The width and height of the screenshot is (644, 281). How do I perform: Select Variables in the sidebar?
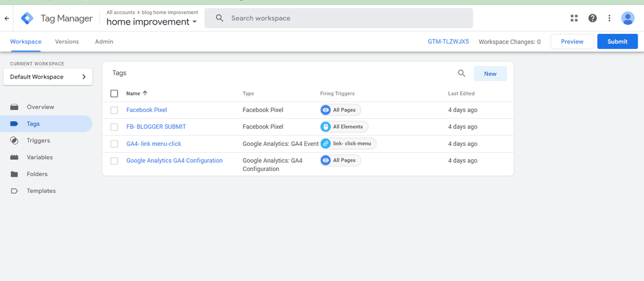coord(40,157)
